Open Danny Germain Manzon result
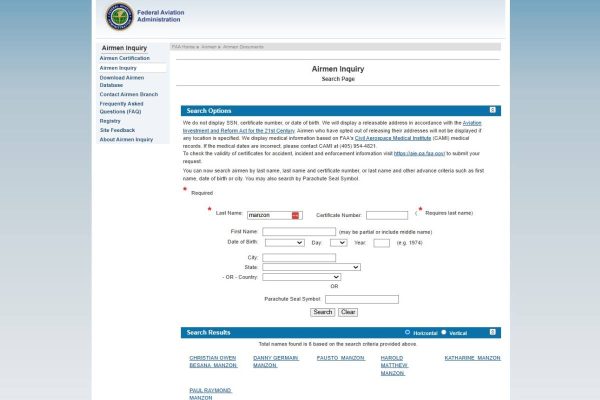 tap(276, 362)
